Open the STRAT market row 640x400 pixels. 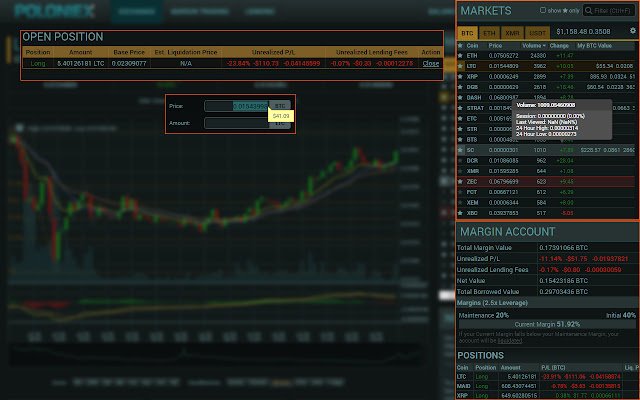click(x=548, y=108)
